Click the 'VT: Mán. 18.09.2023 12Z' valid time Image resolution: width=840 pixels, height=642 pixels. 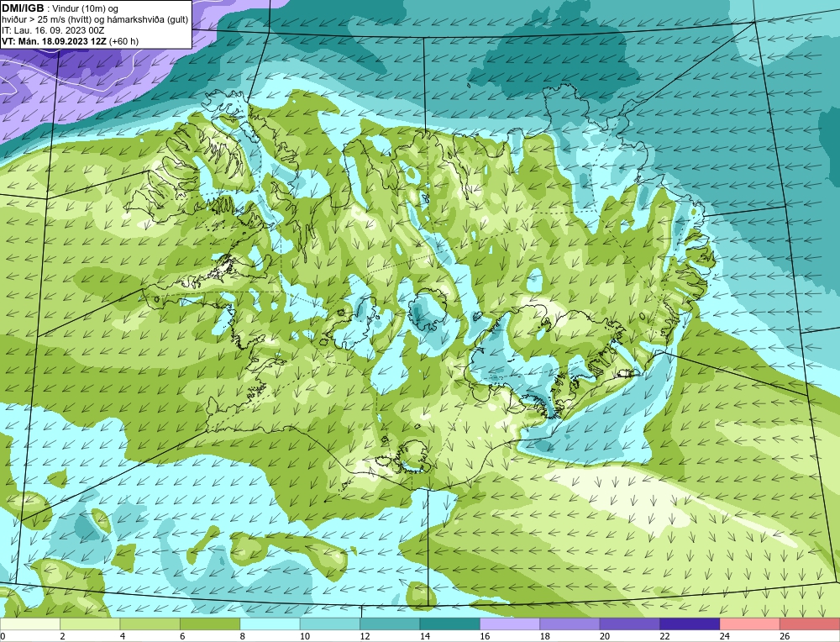click(54, 41)
